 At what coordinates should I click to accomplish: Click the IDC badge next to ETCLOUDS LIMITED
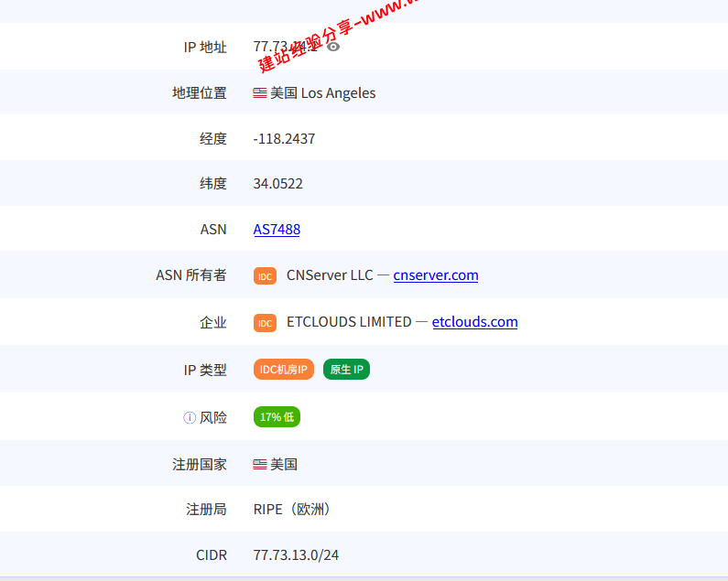pyautogui.click(x=266, y=323)
